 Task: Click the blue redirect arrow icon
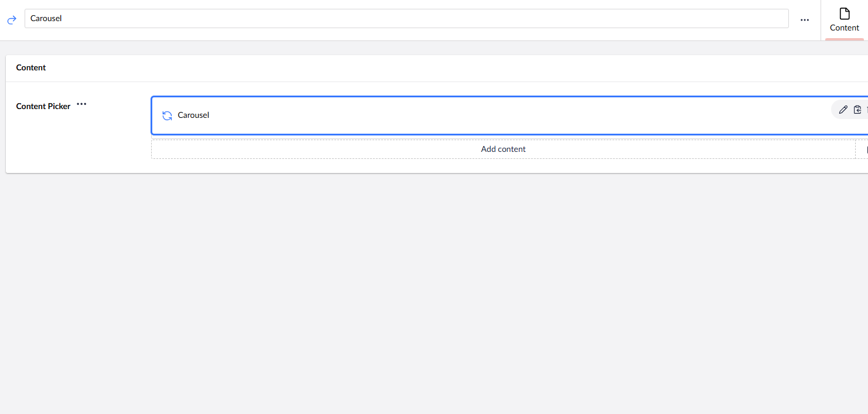[x=12, y=20]
